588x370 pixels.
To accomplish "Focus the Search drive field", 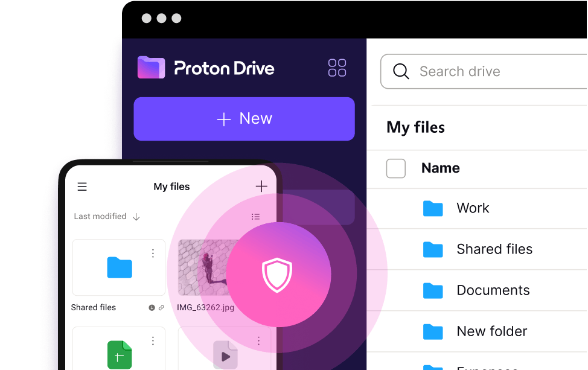I will [x=483, y=72].
